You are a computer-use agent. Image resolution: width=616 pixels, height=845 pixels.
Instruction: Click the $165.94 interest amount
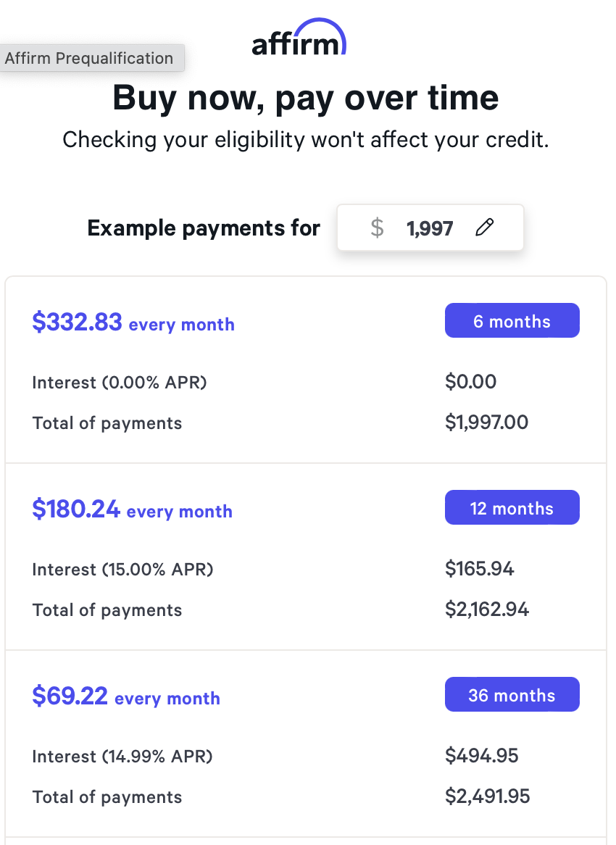pyautogui.click(x=480, y=569)
